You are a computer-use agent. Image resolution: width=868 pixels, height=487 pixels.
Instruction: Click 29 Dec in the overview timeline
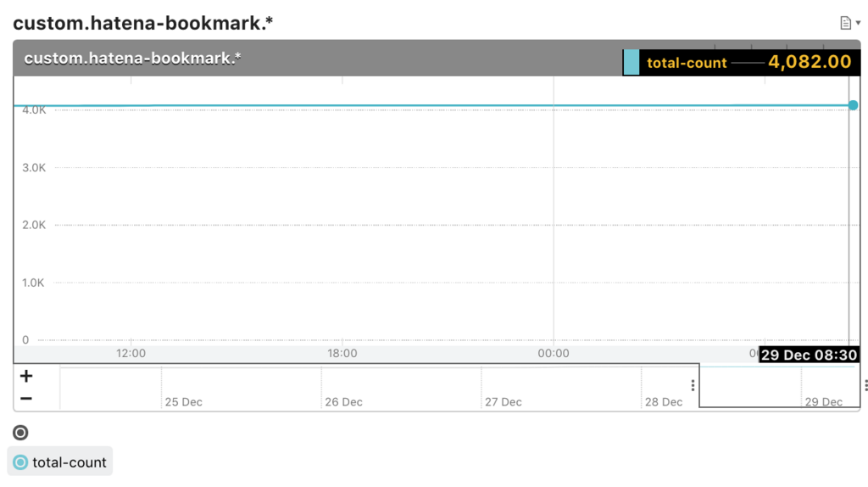point(824,402)
